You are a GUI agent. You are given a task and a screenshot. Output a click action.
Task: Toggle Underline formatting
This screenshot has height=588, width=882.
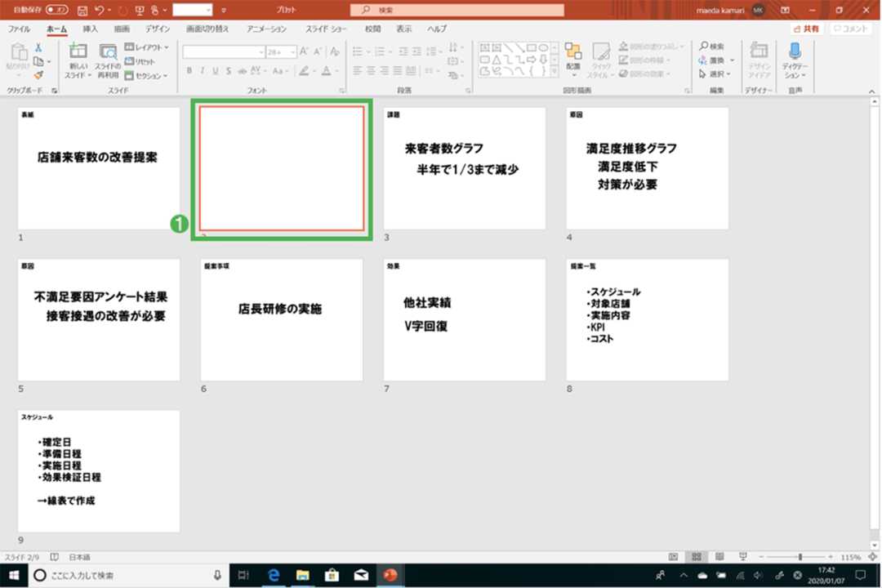click(x=216, y=71)
